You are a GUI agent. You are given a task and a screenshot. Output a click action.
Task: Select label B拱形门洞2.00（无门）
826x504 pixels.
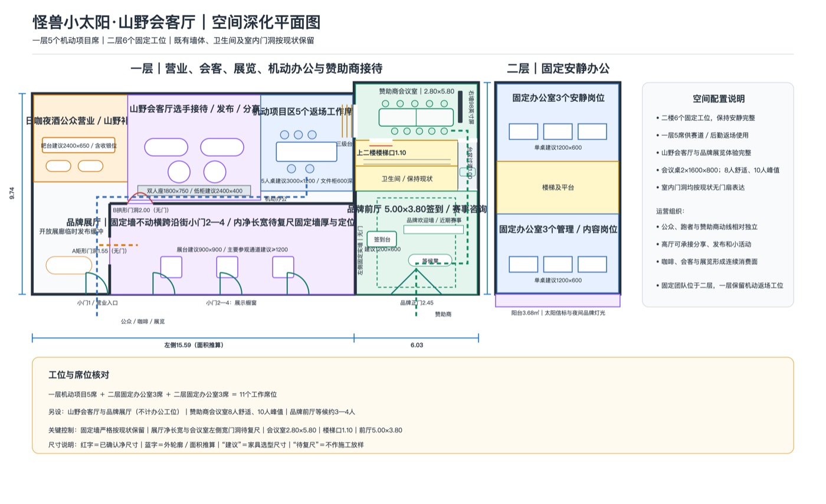pos(140,210)
